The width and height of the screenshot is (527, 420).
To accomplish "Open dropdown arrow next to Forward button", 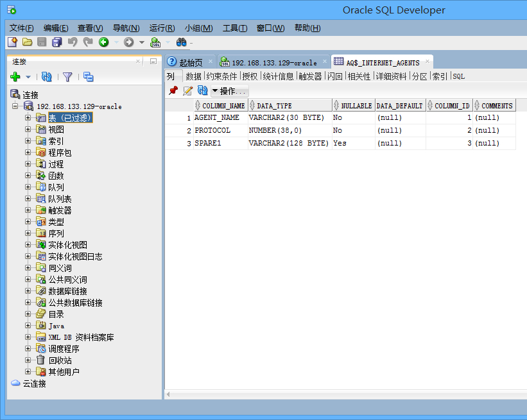I will (x=142, y=42).
